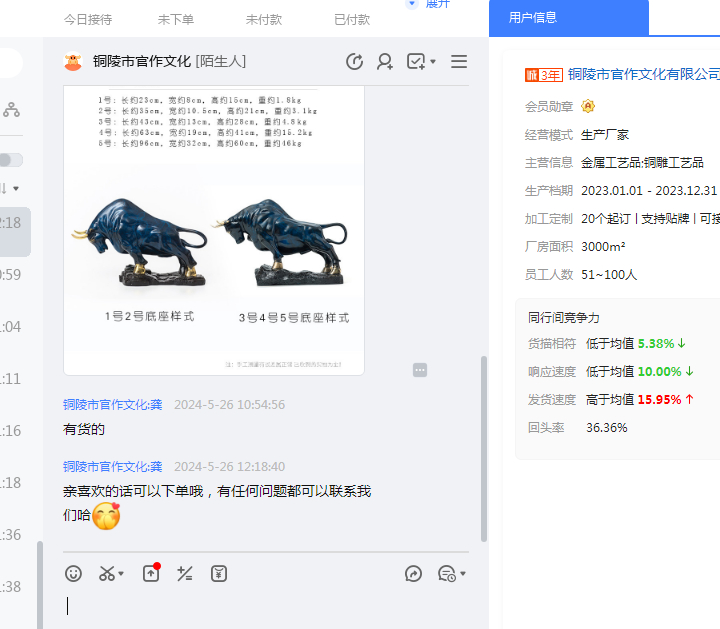Expand the screenshot options arrow beside scissors
This screenshot has height=629, width=720.
click(x=121, y=573)
